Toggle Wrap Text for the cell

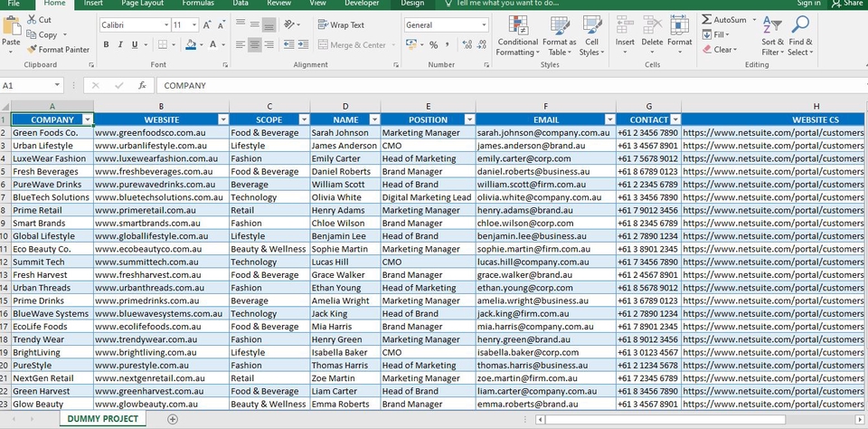(340, 25)
